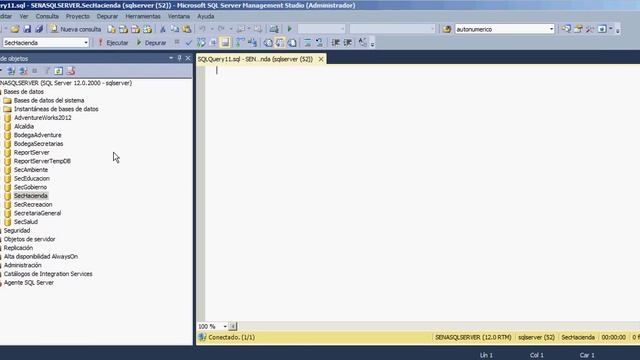Save the query with the disk icon
Screen dimensions: 640x360
[27, 29]
